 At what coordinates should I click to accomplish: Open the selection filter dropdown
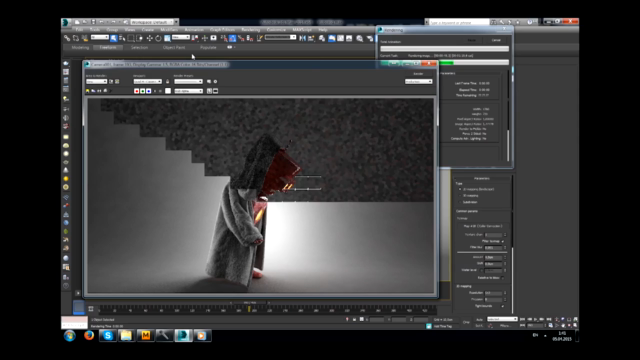[100, 38]
